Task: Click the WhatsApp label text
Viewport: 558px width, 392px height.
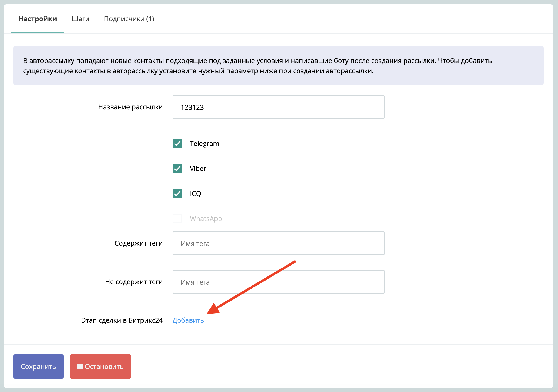Action: coord(206,219)
